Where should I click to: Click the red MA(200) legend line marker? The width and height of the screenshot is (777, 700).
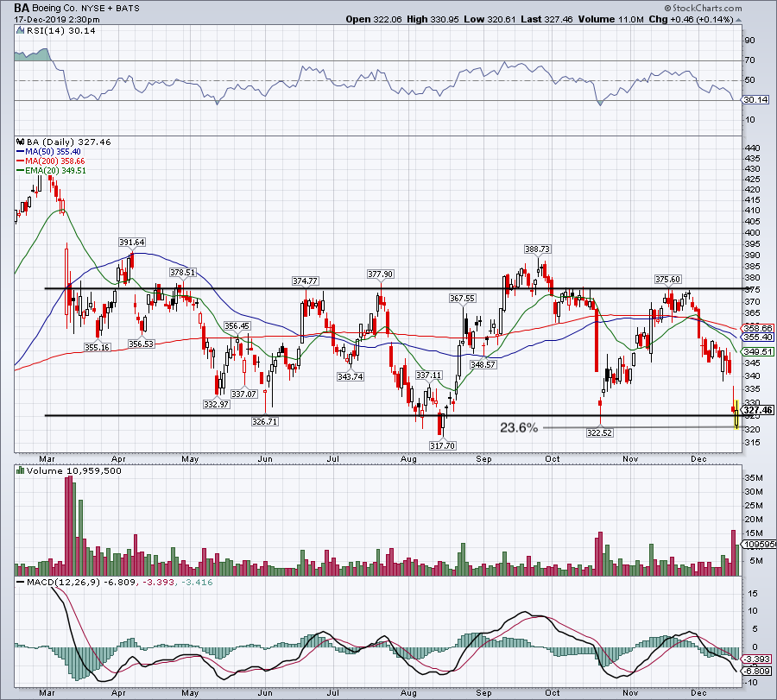[21, 161]
